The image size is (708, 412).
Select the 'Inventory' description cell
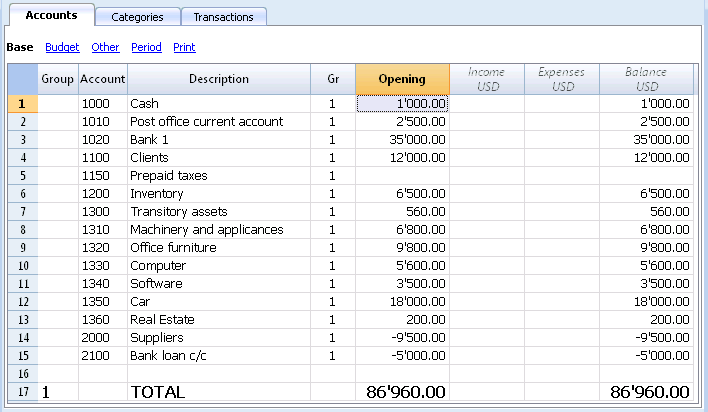point(219,194)
